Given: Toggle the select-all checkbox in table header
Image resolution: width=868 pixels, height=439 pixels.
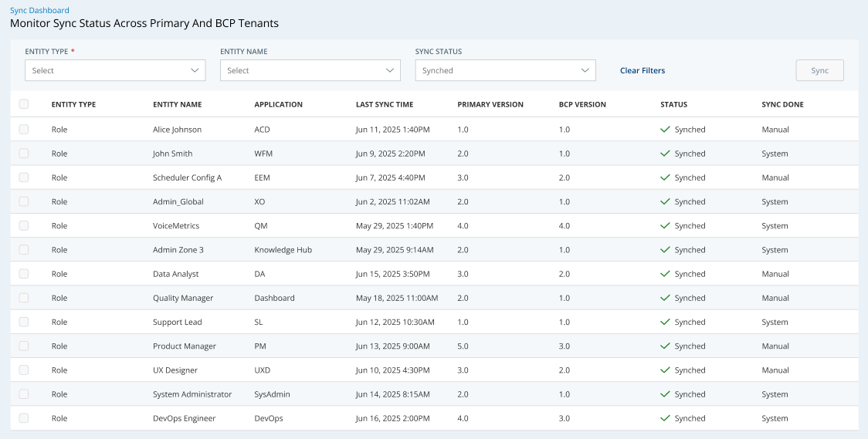Looking at the screenshot, I should coord(24,104).
